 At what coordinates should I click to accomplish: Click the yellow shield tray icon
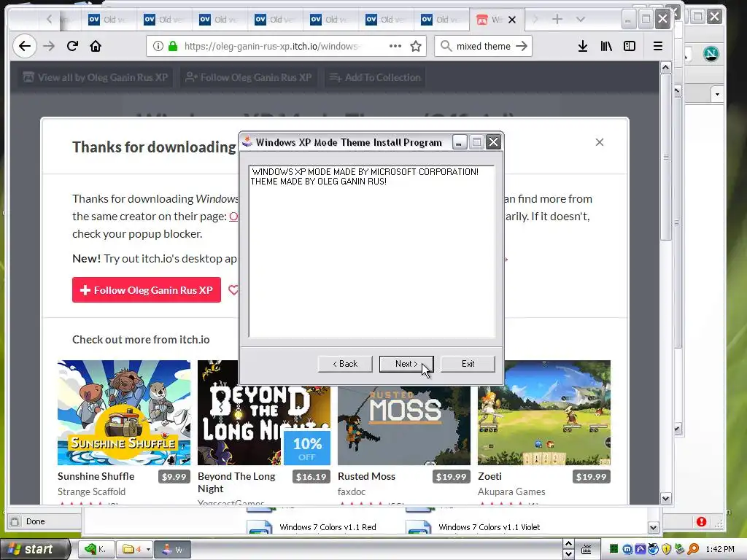667,550
